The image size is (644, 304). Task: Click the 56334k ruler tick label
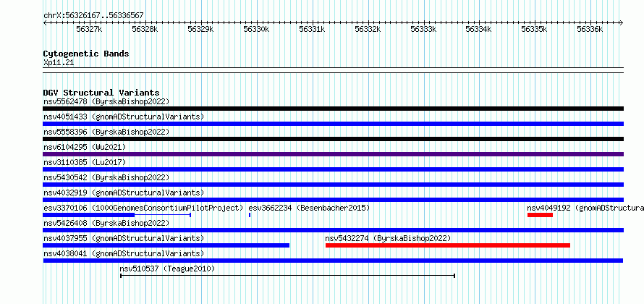[x=478, y=29]
